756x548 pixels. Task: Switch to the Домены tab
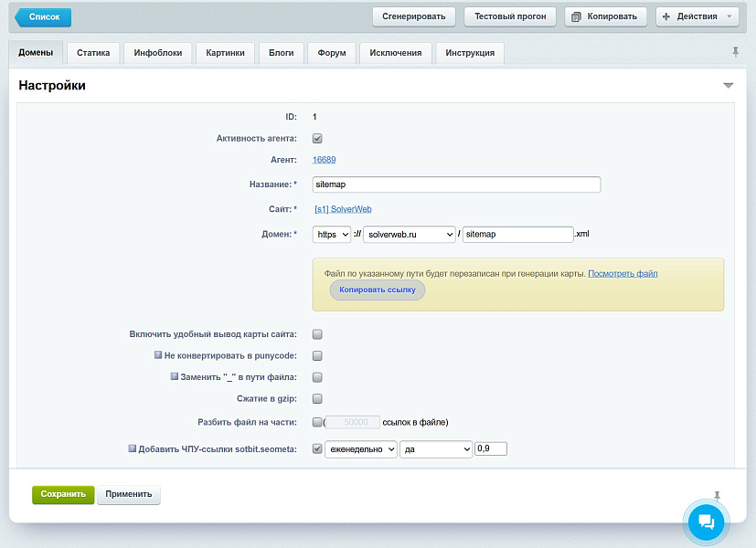(x=36, y=52)
